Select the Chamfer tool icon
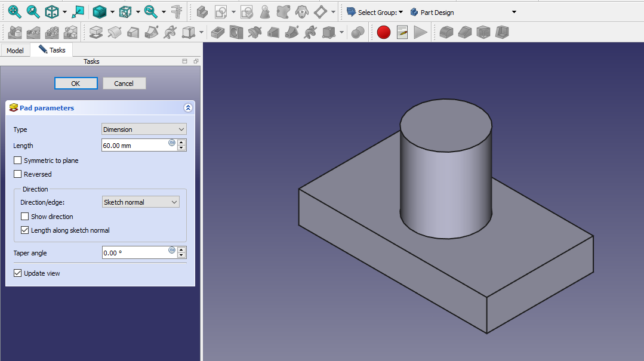Viewport: 644px width, 361px height. click(x=465, y=32)
